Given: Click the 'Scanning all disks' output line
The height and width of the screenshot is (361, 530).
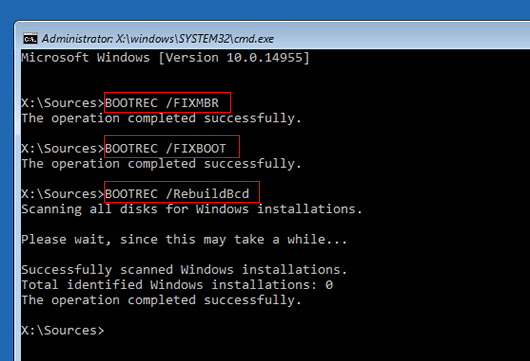Looking at the screenshot, I should pos(192,209).
